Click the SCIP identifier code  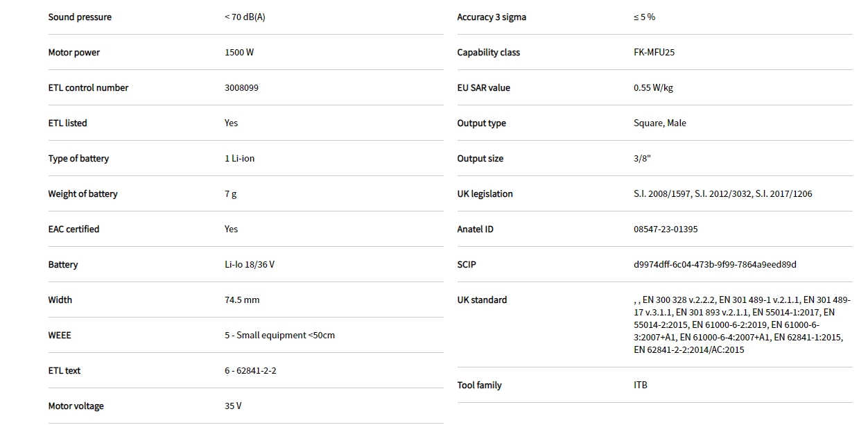pyautogui.click(x=715, y=265)
